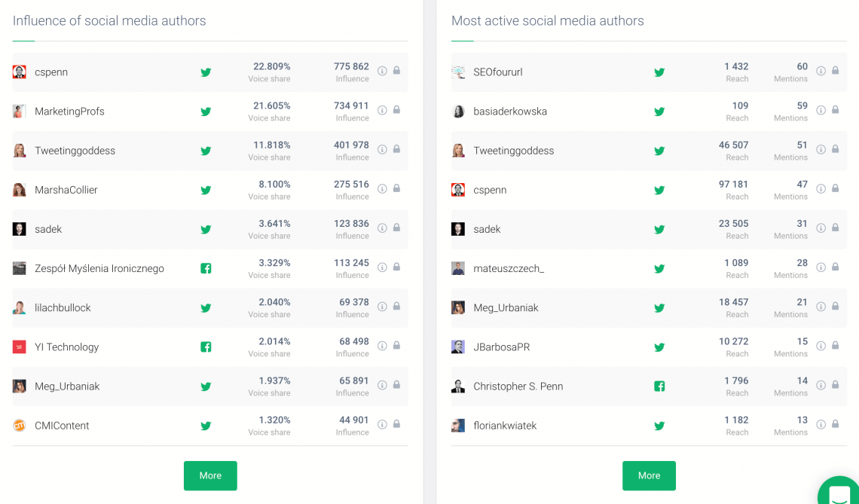Click the Twitter icon next to floriankwiatek
Image resolution: width=859 pixels, height=504 pixels.
pyautogui.click(x=659, y=426)
